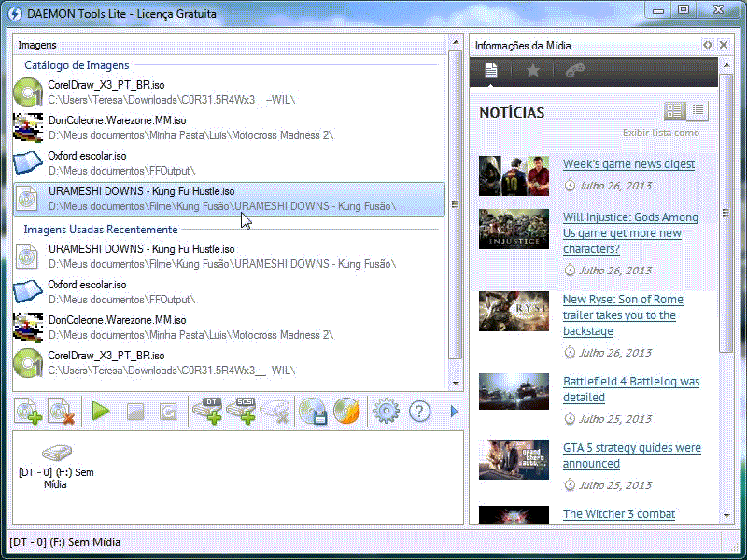Open GTA 5 strategy guides link
747x560 pixels.
coord(632,455)
